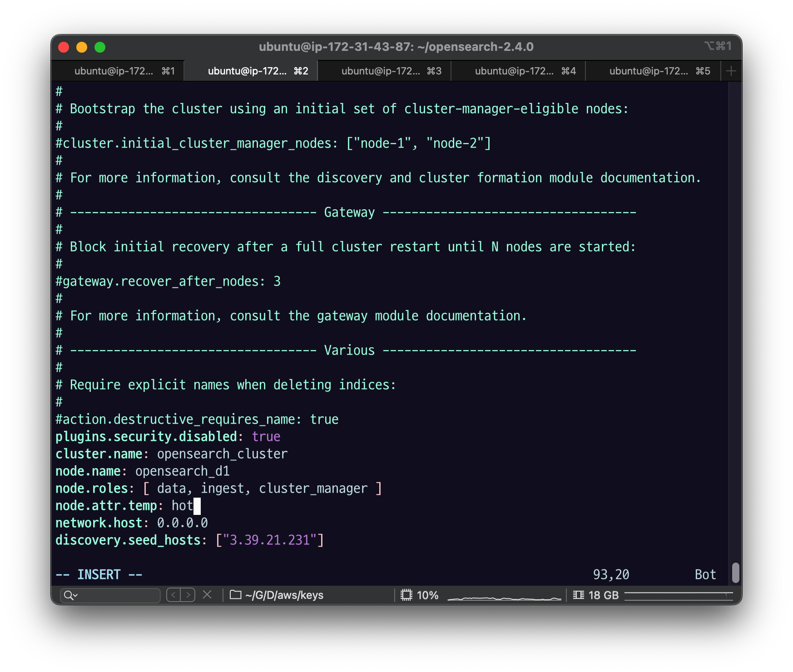Click the memory usage graph
793x672 pixels.
coord(679,595)
